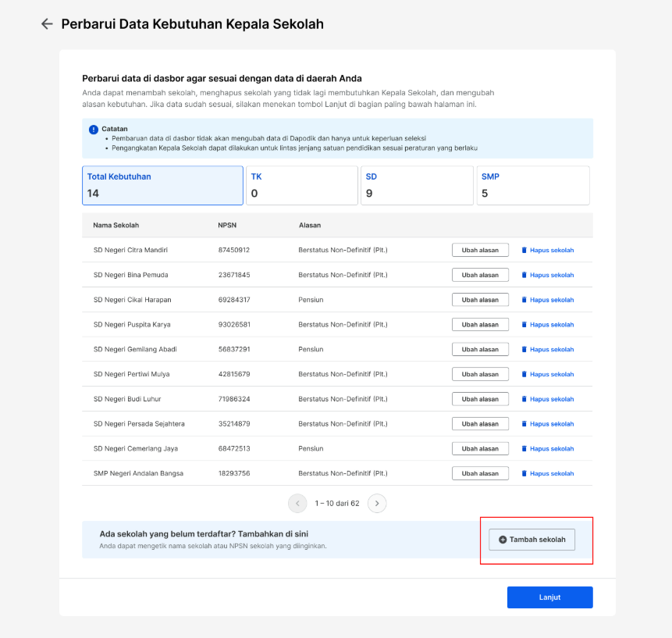Click trash icon for SD Negeri Citra Mandiri
This screenshot has height=638, width=672.
point(524,250)
